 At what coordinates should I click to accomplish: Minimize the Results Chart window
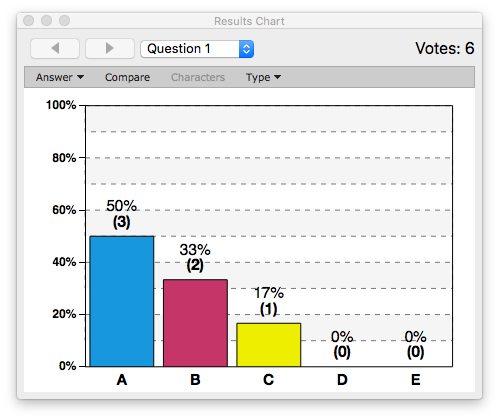click(47, 21)
